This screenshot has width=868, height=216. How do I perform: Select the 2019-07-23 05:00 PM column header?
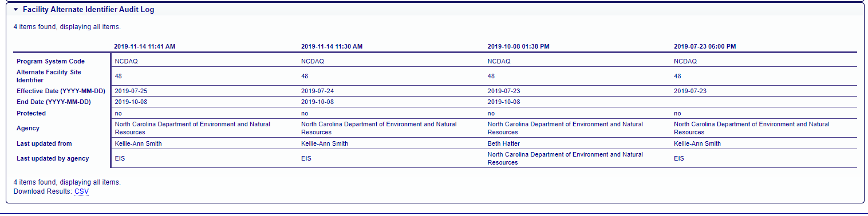coord(705,46)
